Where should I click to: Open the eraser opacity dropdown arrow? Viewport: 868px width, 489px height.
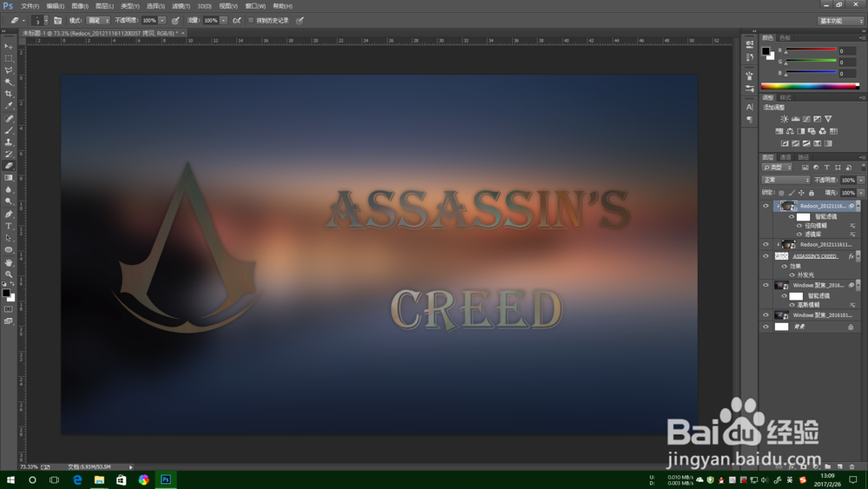coord(162,21)
